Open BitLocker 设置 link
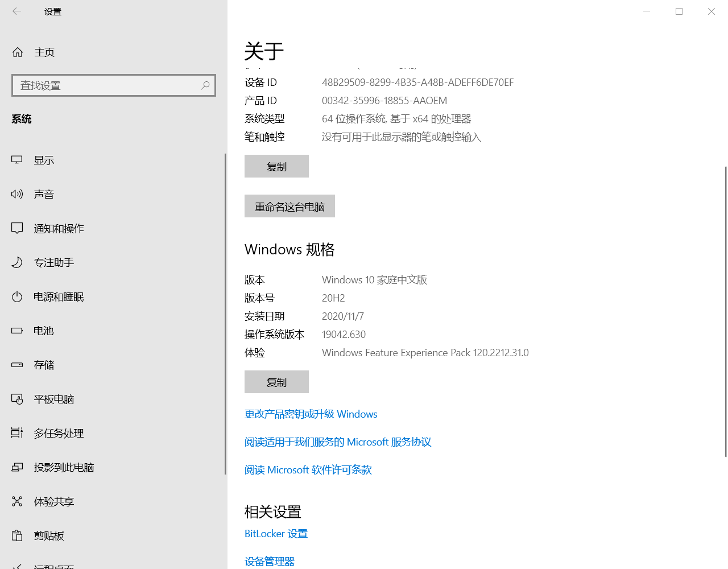Viewport: 728px width, 569px height. click(276, 533)
